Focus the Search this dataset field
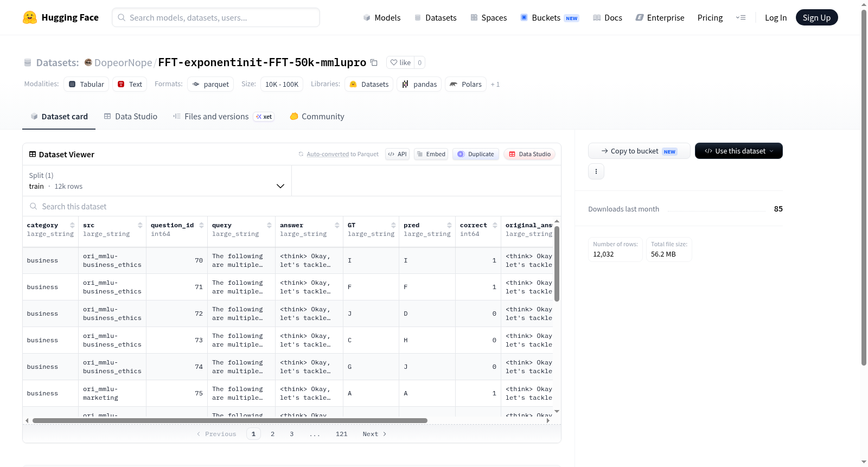The image size is (868, 467). click(x=292, y=206)
